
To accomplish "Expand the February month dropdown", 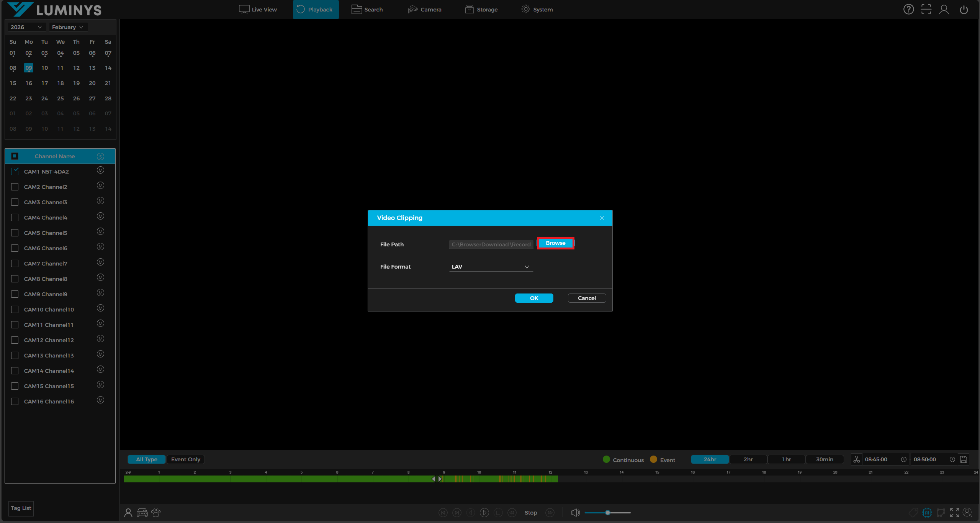I will click(x=67, y=27).
